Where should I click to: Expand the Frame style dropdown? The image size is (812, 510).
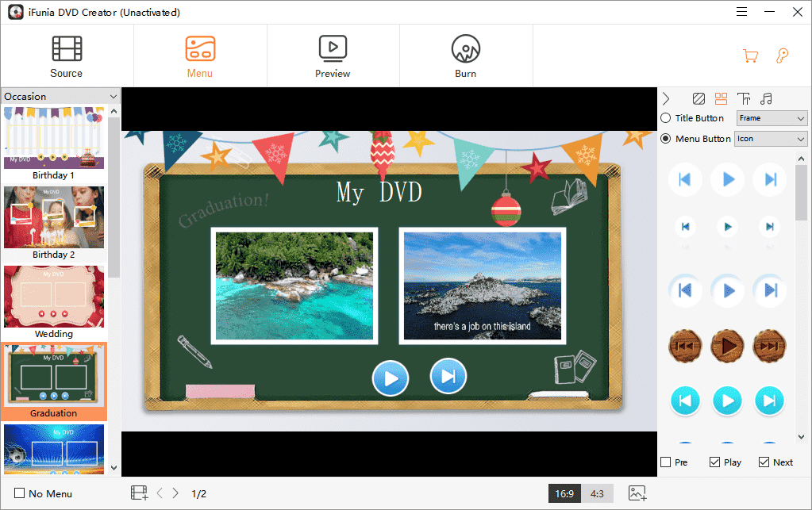pyautogui.click(x=772, y=118)
